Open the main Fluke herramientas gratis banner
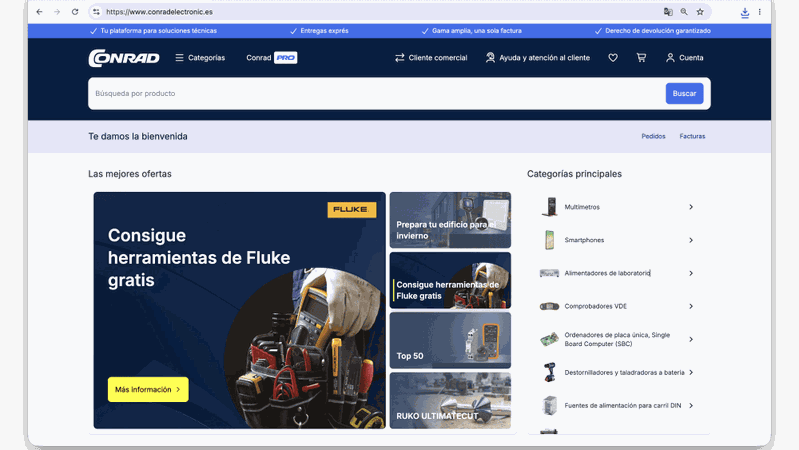Image resolution: width=799 pixels, height=450 pixels. pos(239,310)
